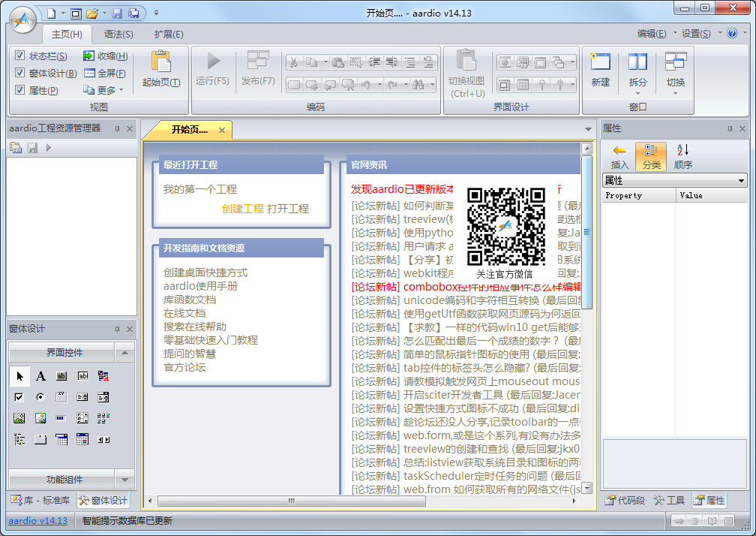Click the new file icon in quick access bar
This screenshot has width=756, height=536.
pos(51,14)
